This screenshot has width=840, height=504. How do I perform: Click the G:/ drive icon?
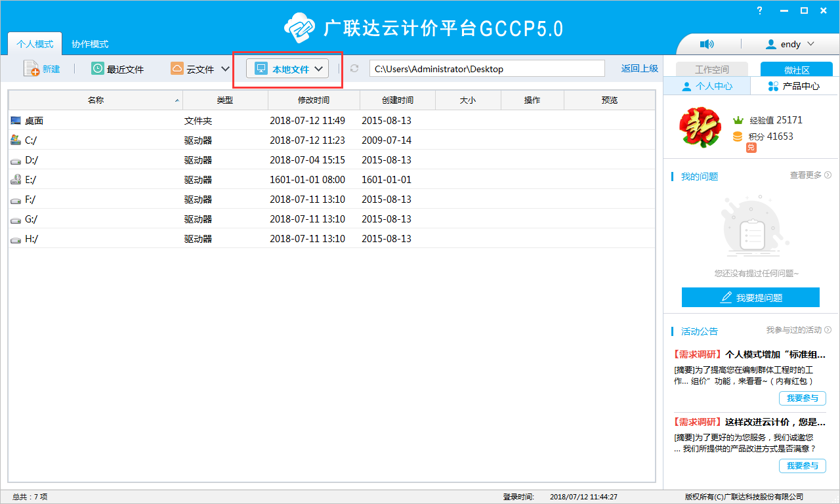pos(16,219)
